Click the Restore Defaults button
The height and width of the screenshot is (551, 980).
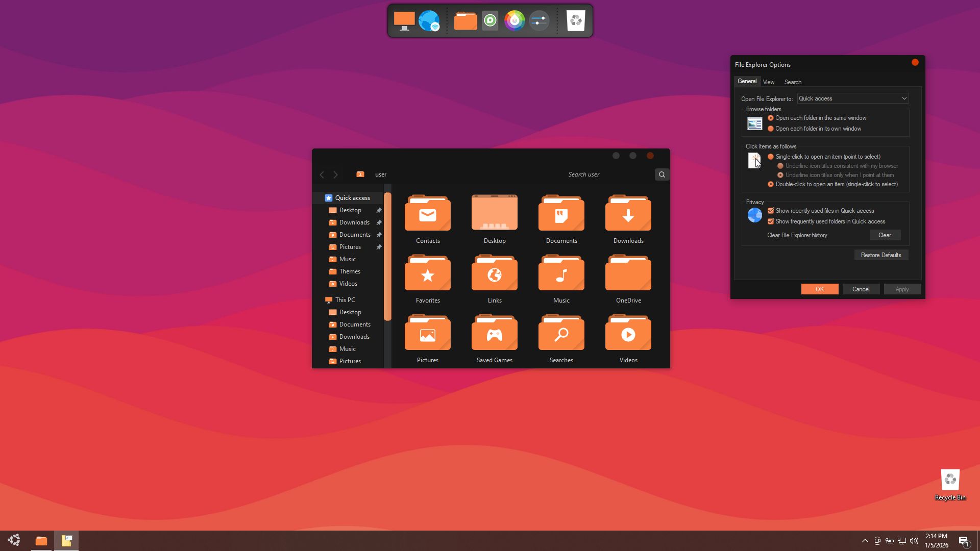tap(880, 255)
